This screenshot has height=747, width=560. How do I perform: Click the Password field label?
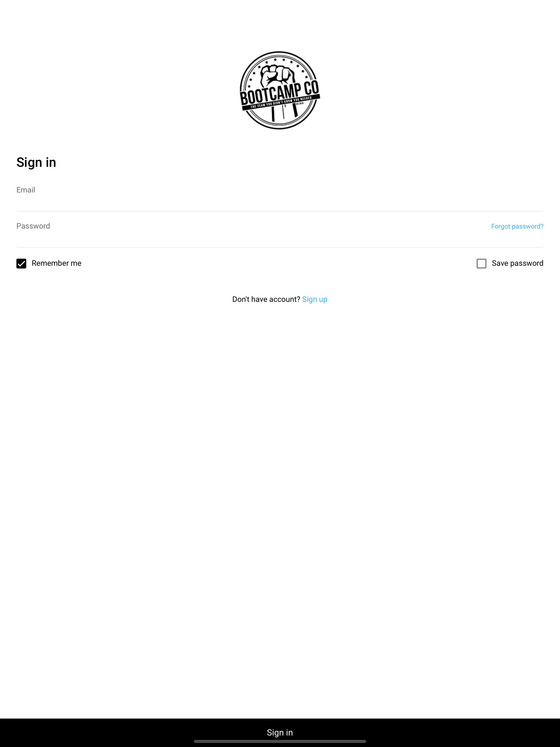click(33, 226)
